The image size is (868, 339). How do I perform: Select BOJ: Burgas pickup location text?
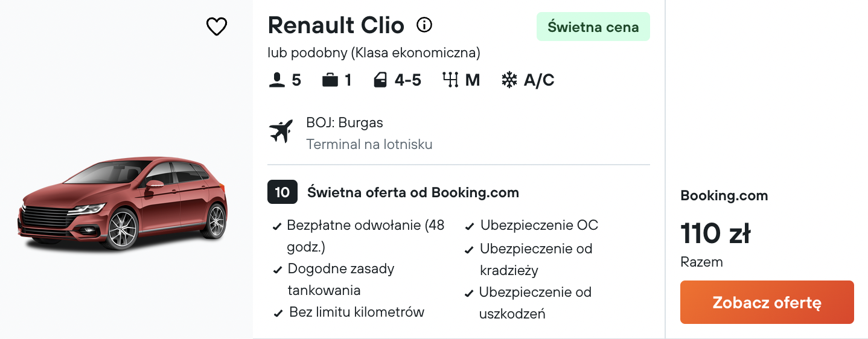[x=345, y=123]
